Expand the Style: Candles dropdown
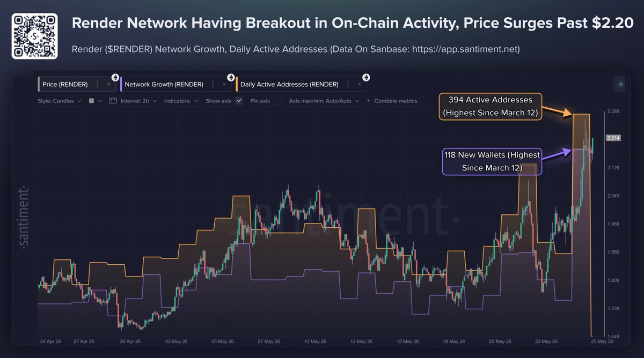Image resolution: width=644 pixels, height=358 pixels. (x=60, y=100)
